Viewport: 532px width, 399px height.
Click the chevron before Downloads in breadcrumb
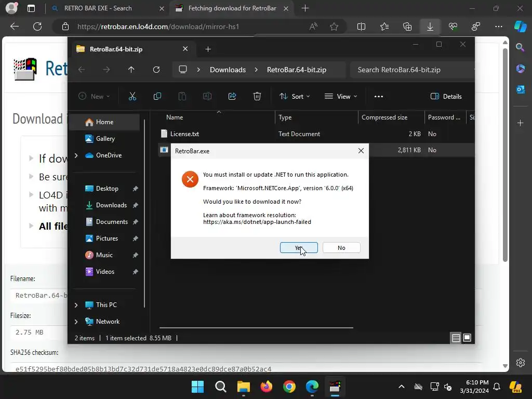(x=198, y=70)
